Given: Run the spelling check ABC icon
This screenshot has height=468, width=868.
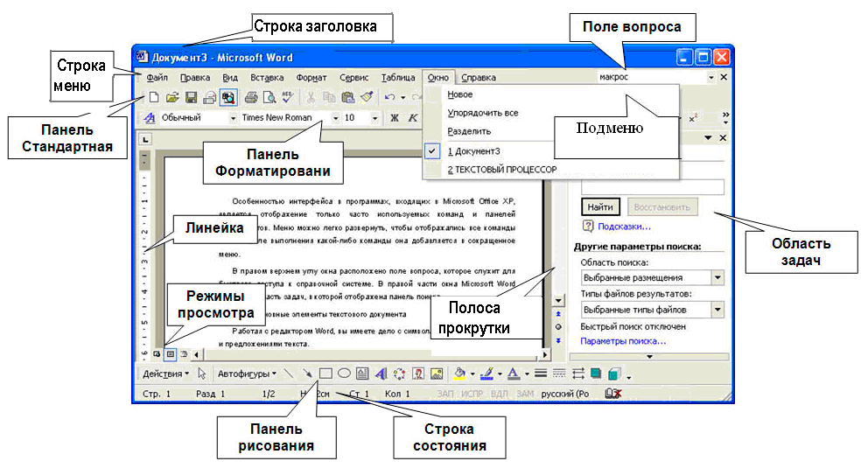Looking at the screenshot, I should 287,97.
